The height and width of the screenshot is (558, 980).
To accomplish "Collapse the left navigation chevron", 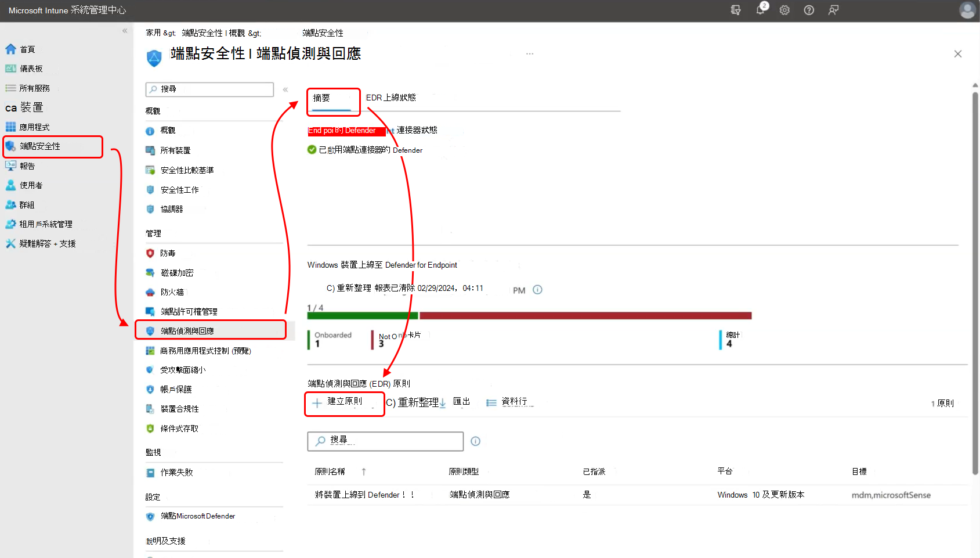I will [125, 31].
